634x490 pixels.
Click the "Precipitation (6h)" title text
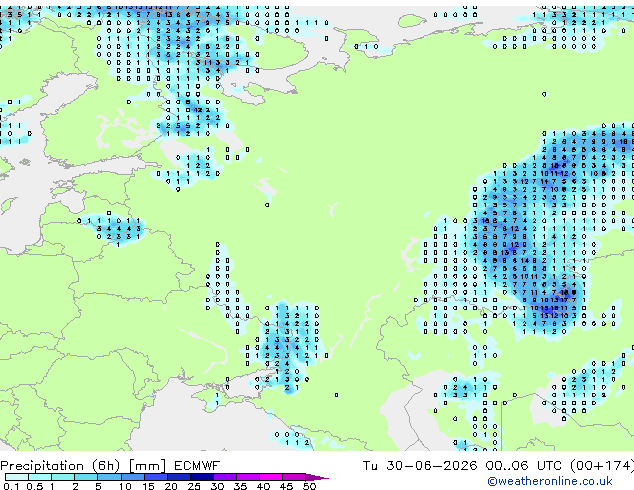[x=60, y=466]
